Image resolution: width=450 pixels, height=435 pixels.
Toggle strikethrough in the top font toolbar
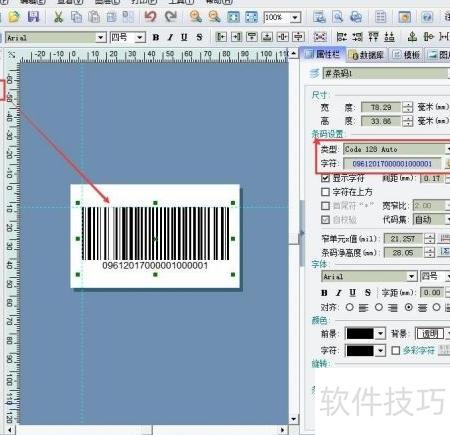tap(199, 37)
